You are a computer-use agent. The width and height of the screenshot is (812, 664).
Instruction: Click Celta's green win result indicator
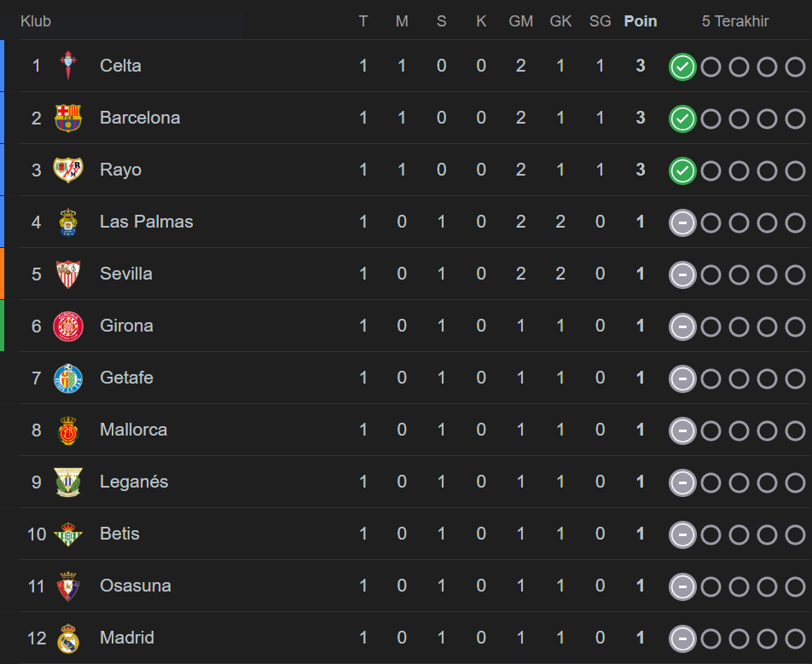(x=682, y=66)
